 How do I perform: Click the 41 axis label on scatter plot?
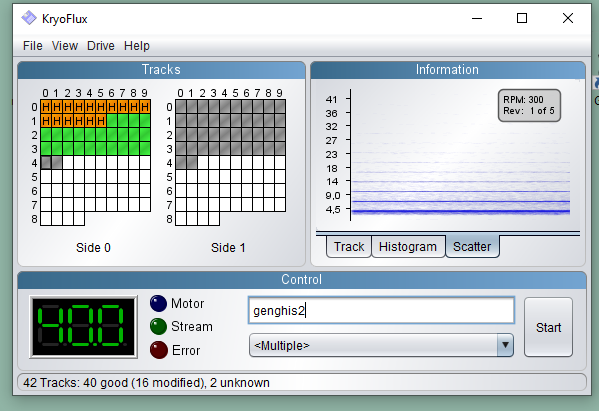331,99
